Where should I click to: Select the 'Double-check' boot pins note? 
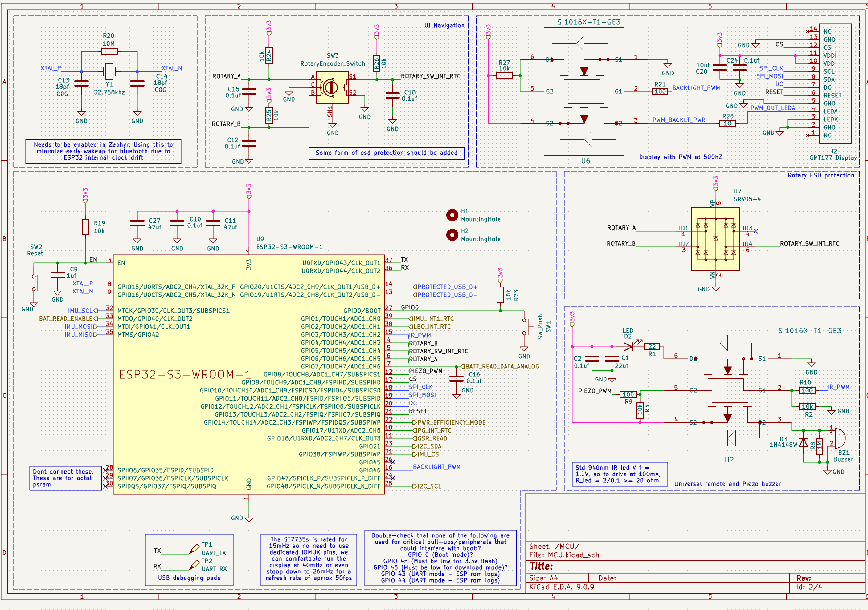pyautogui.click(x=440, y=558)
